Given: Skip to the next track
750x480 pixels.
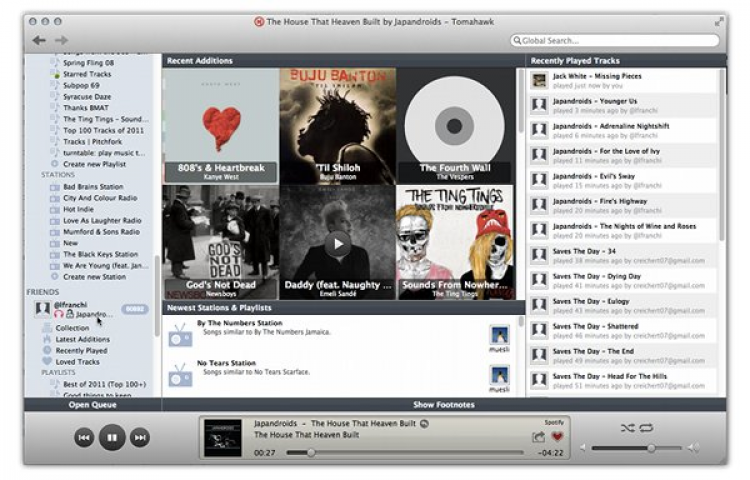Looking at the screenshot, I should click(140, 437).
